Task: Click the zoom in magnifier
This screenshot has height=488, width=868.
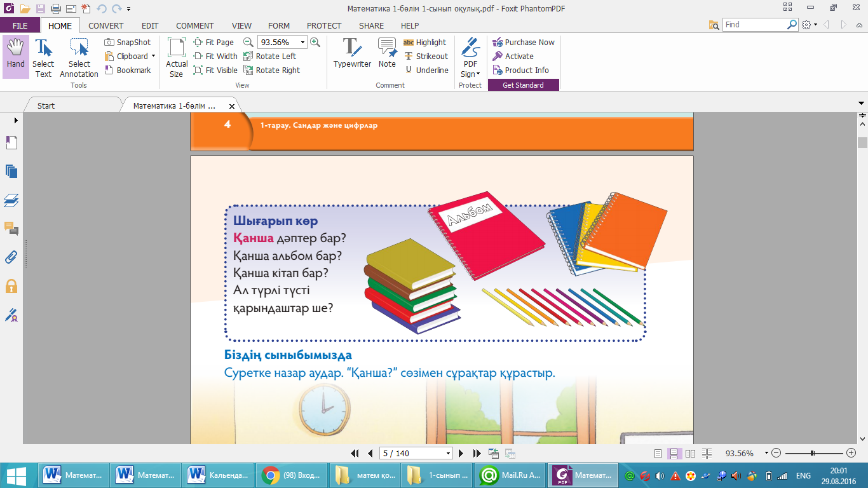Action: (315, 43)
